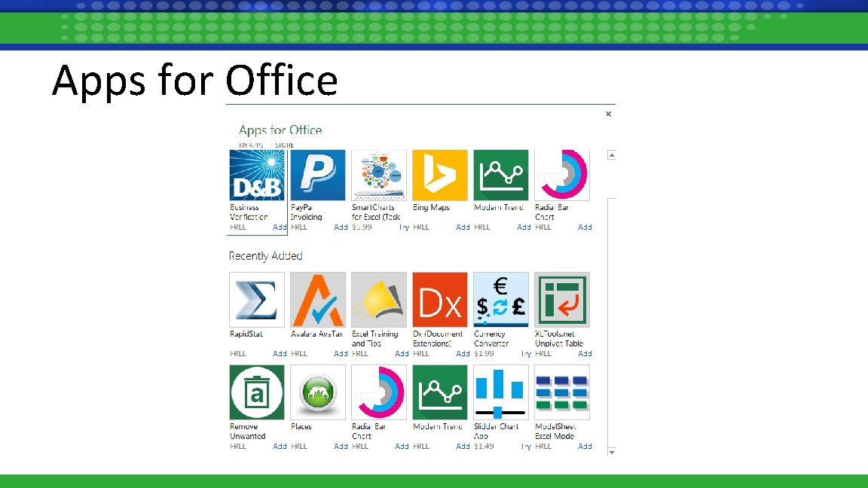
Task: Open the PayPal Invoicing app icon
Action: tap(318, 175)
